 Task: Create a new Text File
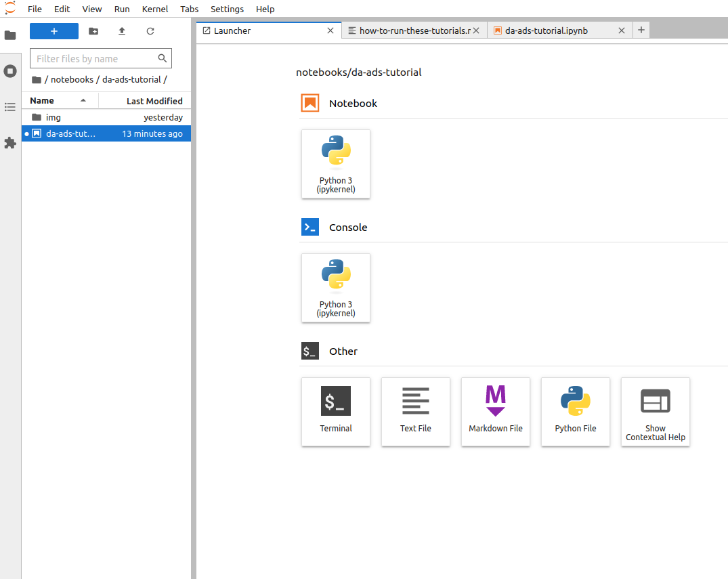click(x=415, y=412)
